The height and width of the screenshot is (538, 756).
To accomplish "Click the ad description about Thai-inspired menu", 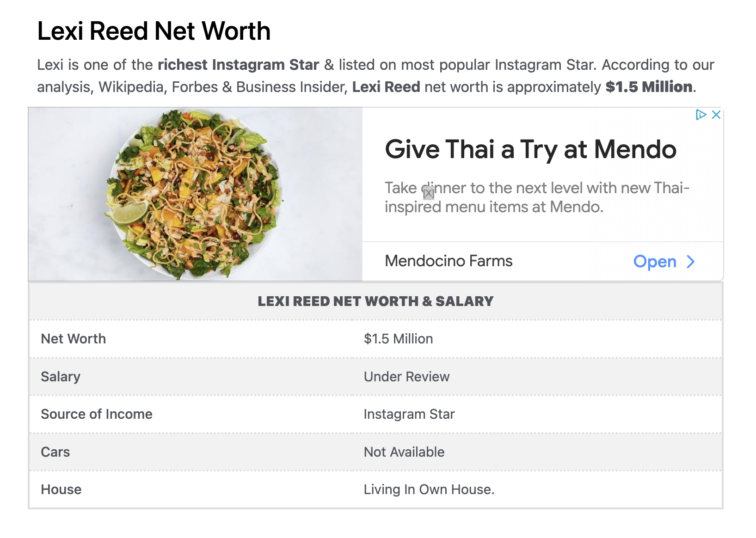I will click(537, 197).
